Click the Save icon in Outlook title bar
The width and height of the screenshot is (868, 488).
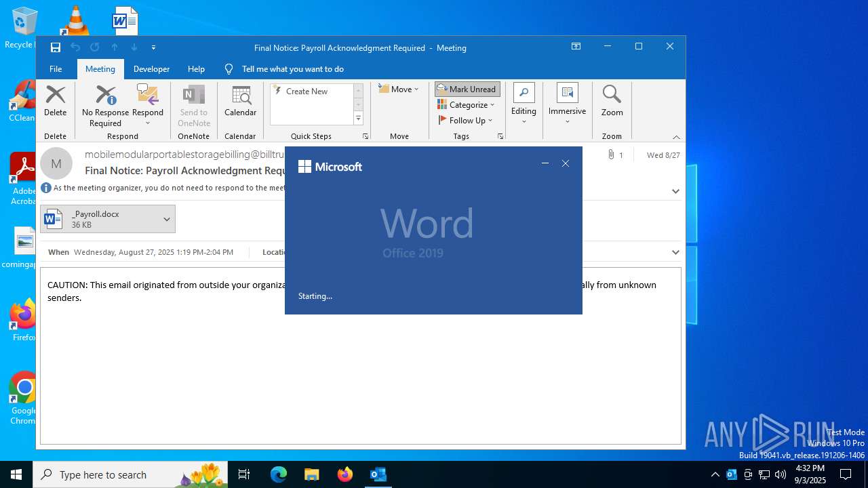coord(56,47)
